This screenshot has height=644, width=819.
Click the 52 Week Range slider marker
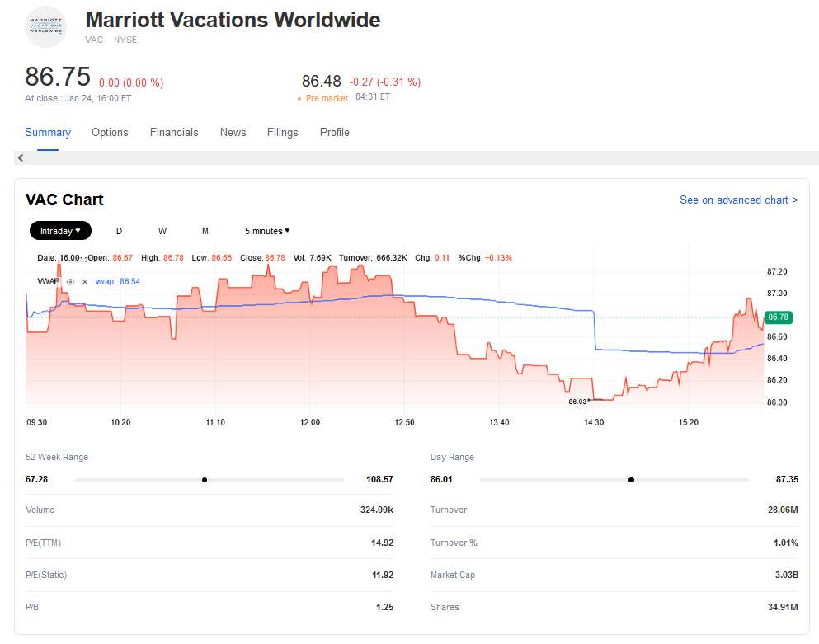pyautogui.click(x=205, y=479)
